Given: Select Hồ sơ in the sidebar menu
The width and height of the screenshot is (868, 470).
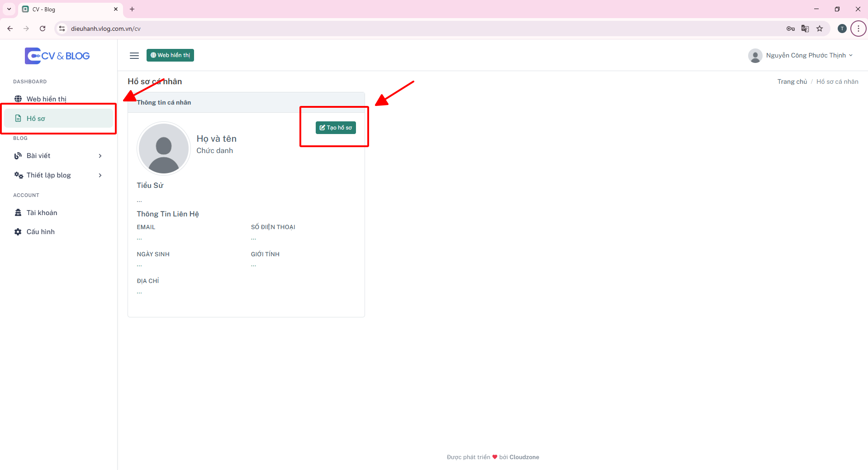Looking at the screenshot, I should [x=58, y=118].
